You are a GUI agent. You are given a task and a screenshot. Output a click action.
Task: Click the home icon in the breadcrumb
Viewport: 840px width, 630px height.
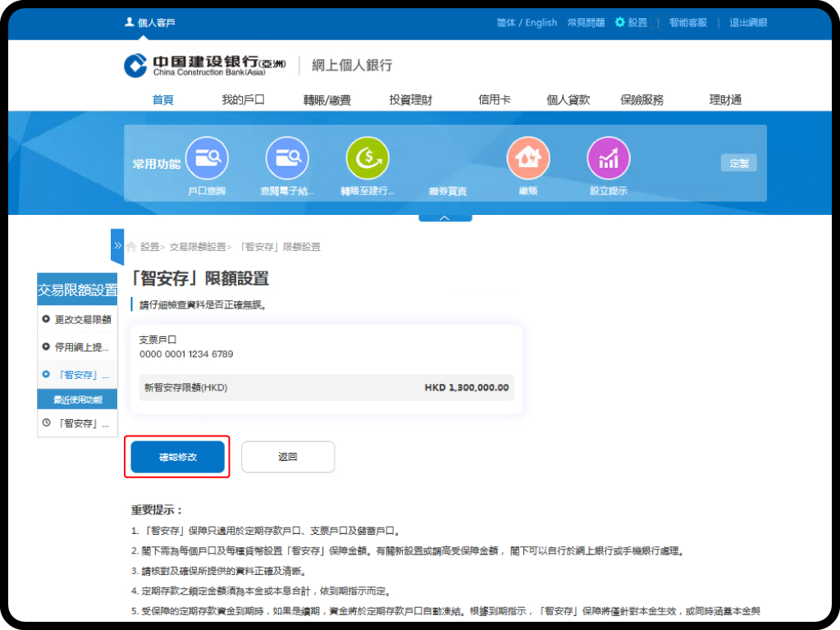coord(131,246)
